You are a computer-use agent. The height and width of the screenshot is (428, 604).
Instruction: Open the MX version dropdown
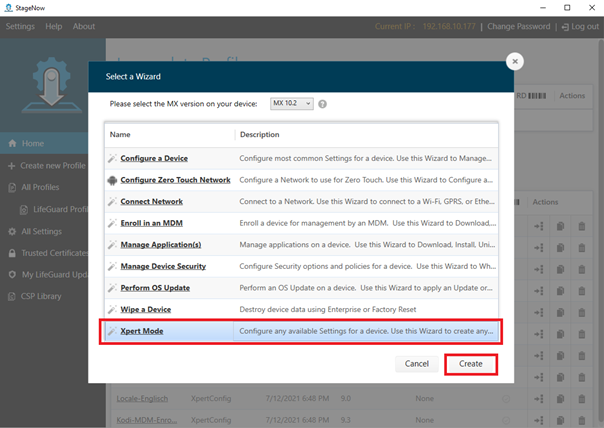(292, 103)
